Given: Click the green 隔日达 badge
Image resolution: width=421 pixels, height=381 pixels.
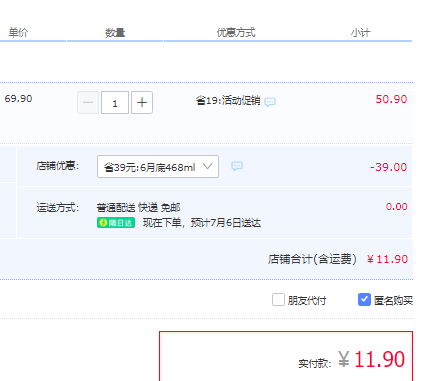Looking at the screenshot, I should pos(116,223).
